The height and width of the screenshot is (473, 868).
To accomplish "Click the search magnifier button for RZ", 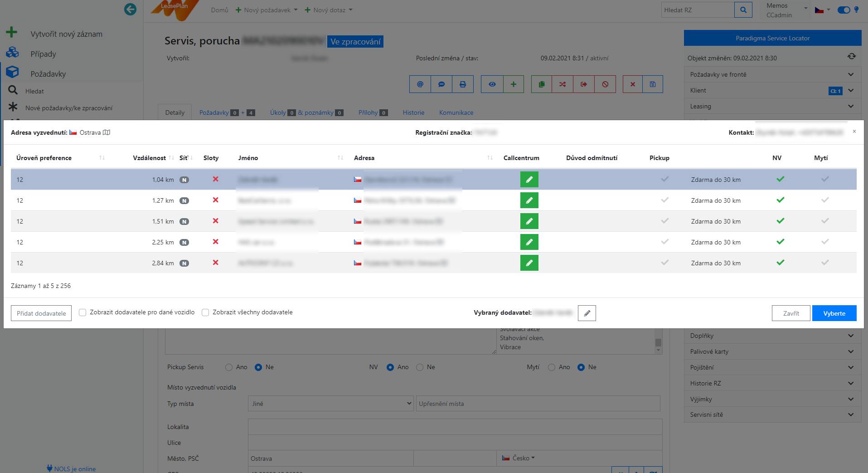I will (x=743, y=10).
